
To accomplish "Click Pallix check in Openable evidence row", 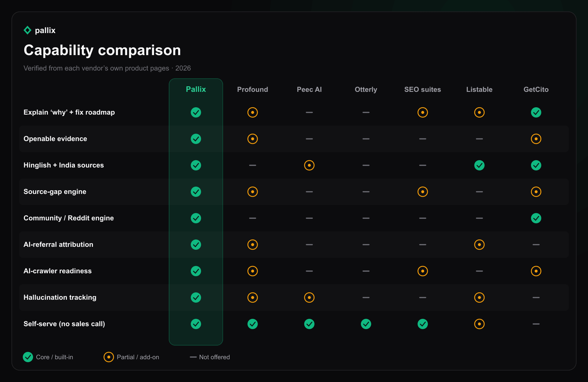I will pos(196,139).
